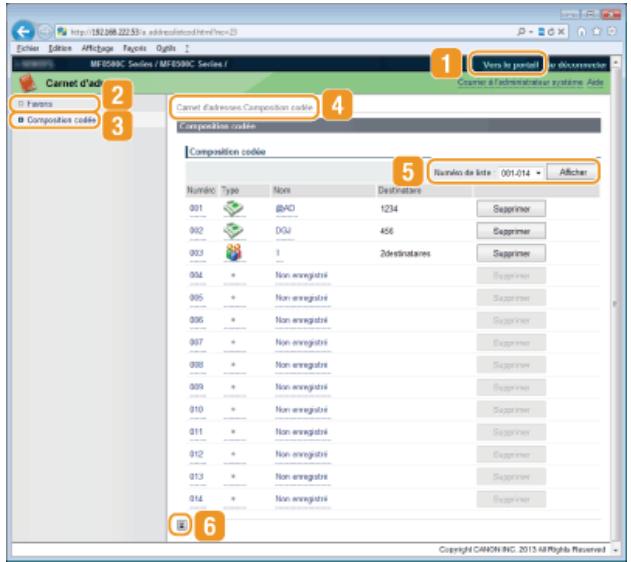The image size is (631, 562).
Task: Open entry number 012 link
Action: pos(196,454)
